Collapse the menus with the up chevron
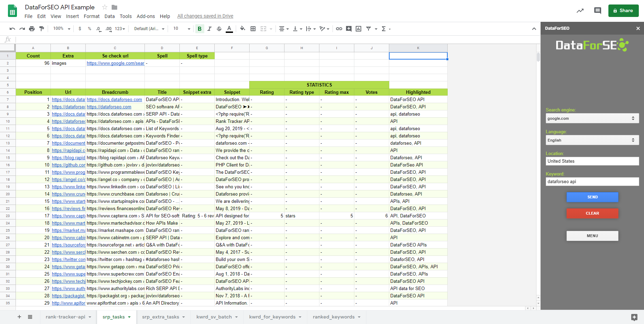 [x=534, y=29]
